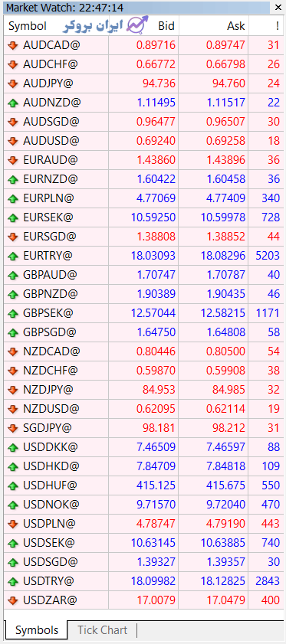Sort by the Symbol column header
Viewport: 286px width, 644px height.
tap(28, 26)
